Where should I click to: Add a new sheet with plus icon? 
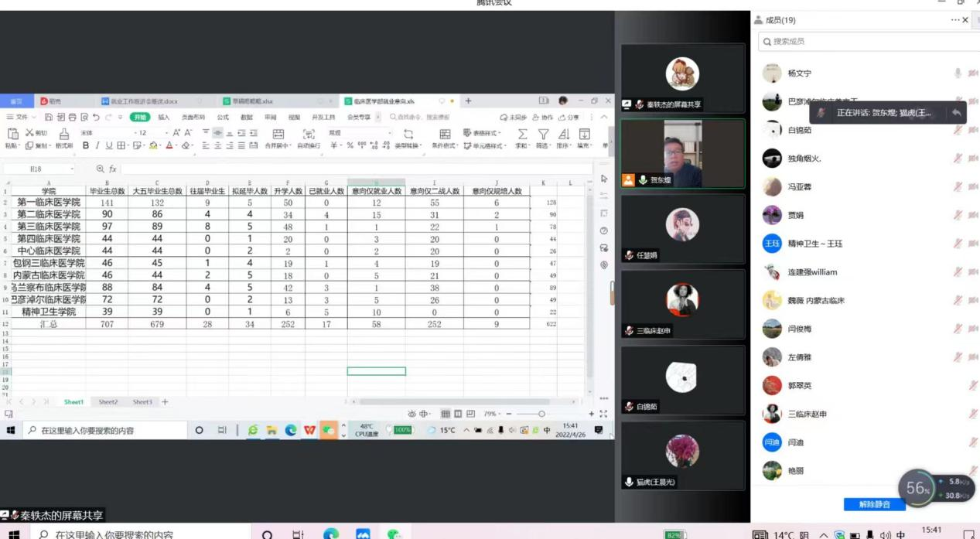click(165, 402)
